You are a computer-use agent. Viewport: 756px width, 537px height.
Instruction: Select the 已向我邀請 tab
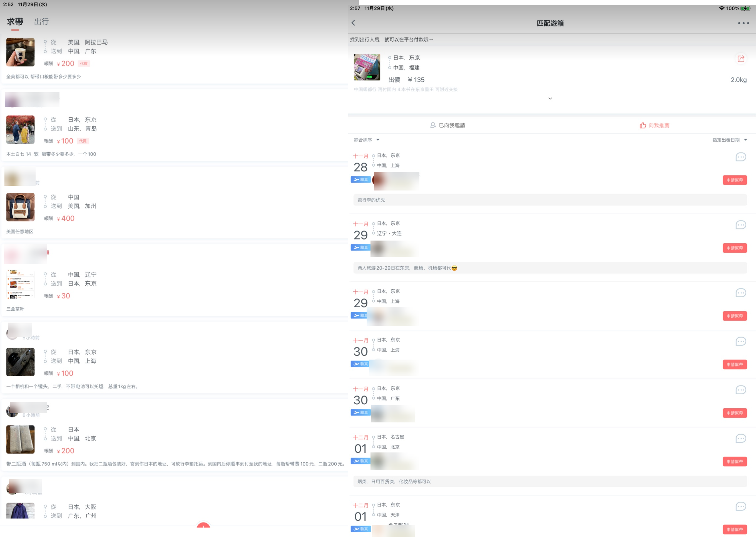[448, 125]
